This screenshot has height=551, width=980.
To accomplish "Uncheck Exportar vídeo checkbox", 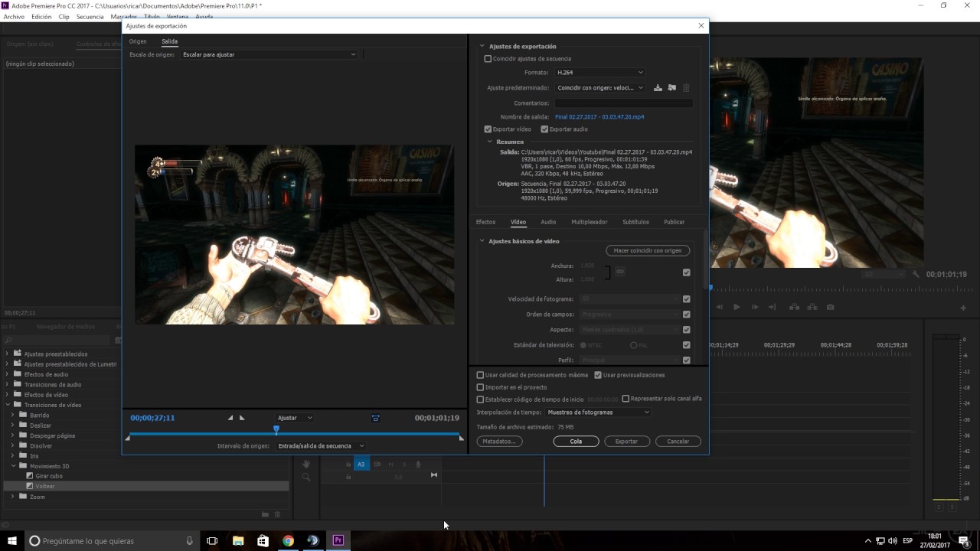I will [x=488, y=129].
